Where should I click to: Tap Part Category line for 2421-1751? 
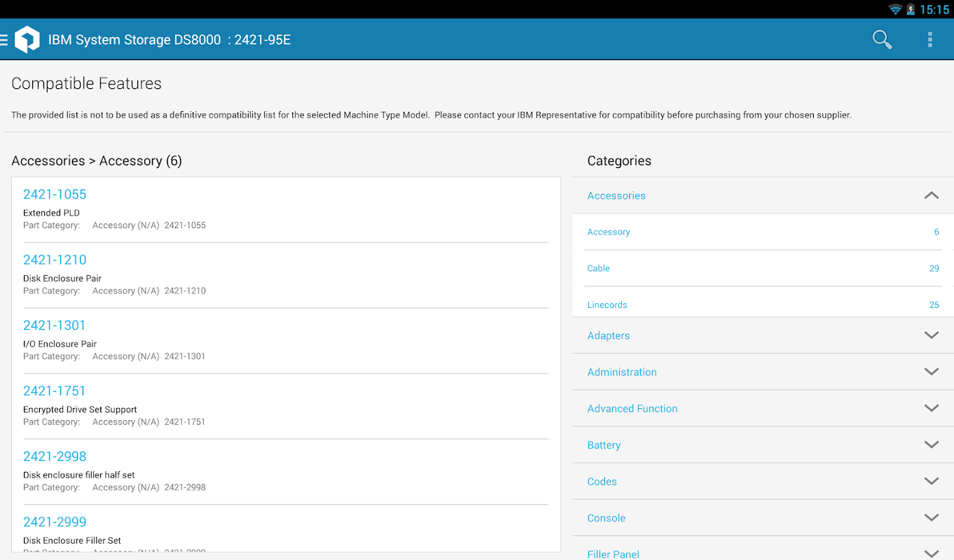tap(114, 422)
